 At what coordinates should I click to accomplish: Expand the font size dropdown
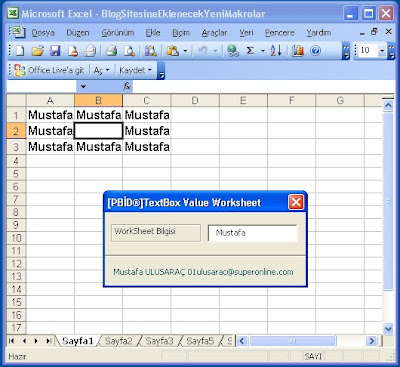[382, 51]
